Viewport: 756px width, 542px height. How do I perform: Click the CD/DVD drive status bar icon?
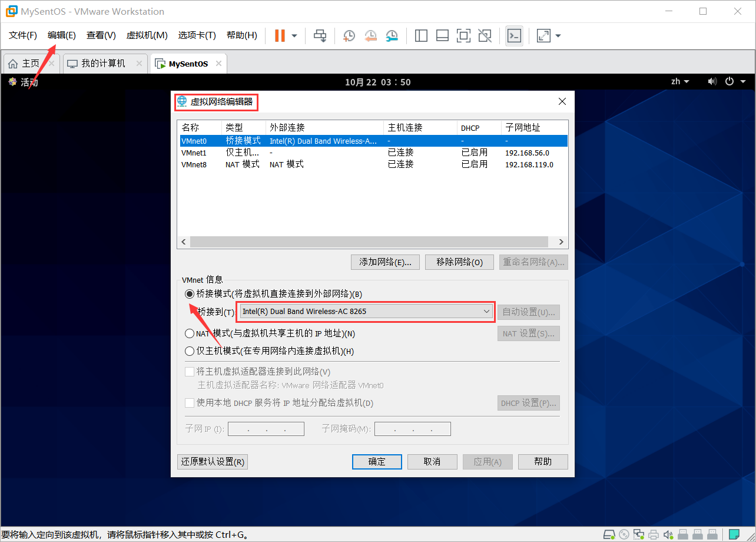(x=625, y=534)
